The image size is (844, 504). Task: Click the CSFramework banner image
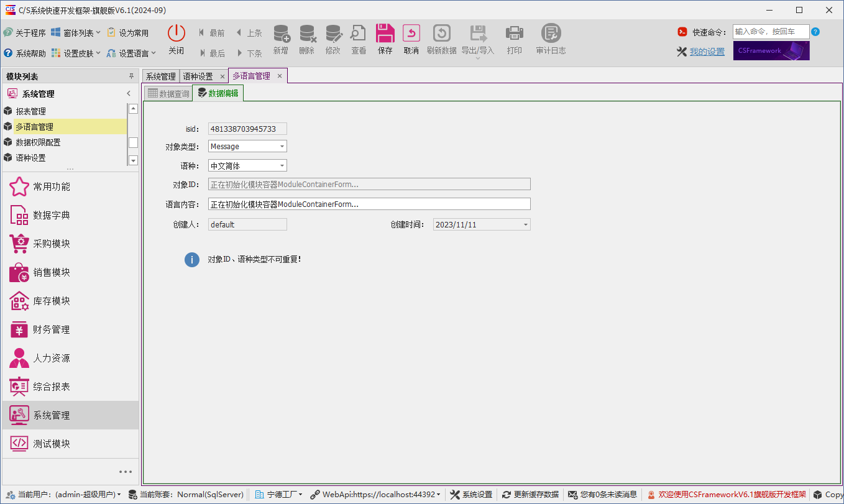click(771, 51)
